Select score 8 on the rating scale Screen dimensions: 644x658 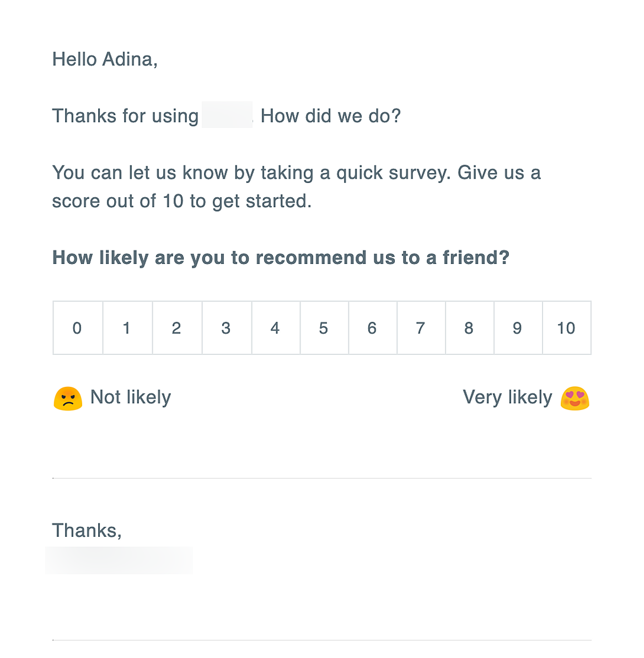click(469, 328)
